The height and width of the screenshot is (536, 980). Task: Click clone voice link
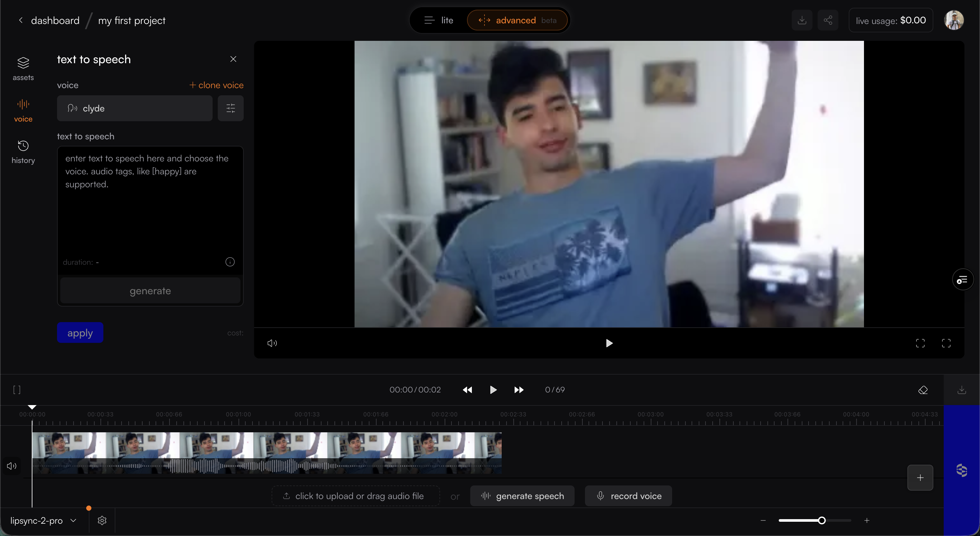click(x=216, y=85)
